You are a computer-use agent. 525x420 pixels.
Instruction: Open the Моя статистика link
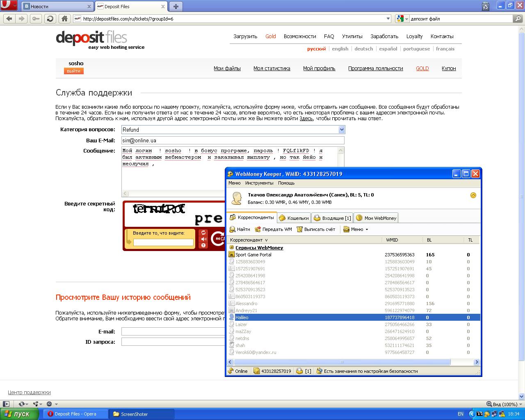point(272,68)
